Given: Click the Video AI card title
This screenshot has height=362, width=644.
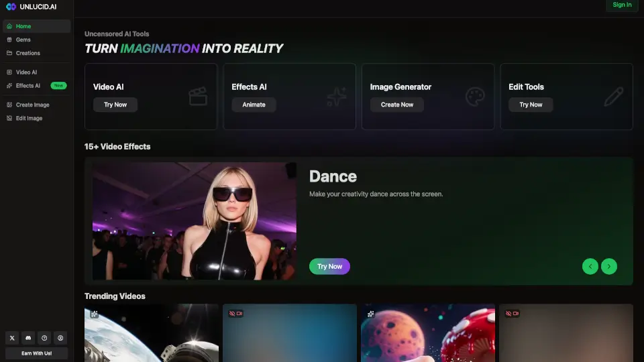Looking at the screenshot, I should (x=109, y=87).
